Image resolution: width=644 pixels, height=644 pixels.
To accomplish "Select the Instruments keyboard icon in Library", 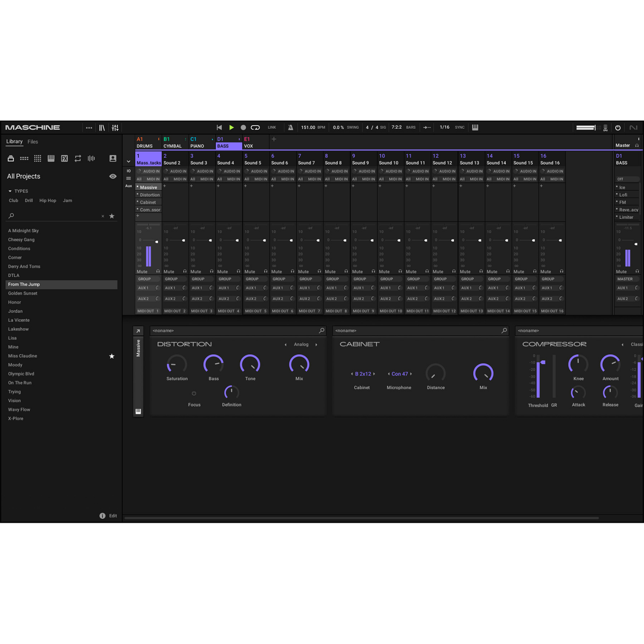I will tap(51, 159).
